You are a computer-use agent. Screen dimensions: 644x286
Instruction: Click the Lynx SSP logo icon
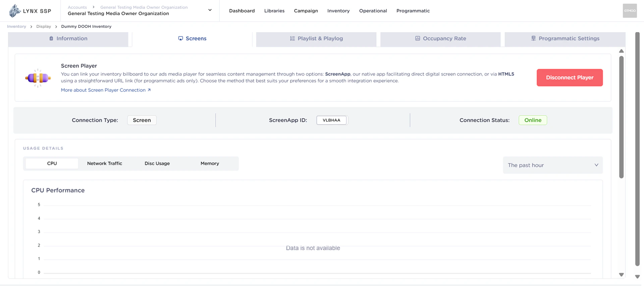coord(14,11)
